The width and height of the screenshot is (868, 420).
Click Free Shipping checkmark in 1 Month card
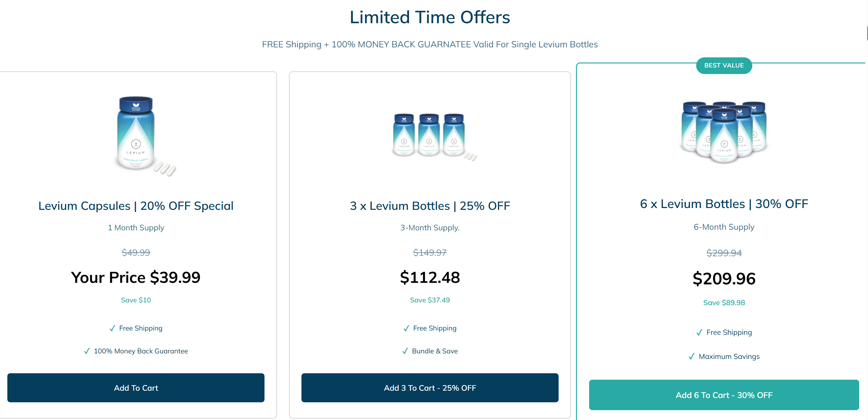[112, 328]
